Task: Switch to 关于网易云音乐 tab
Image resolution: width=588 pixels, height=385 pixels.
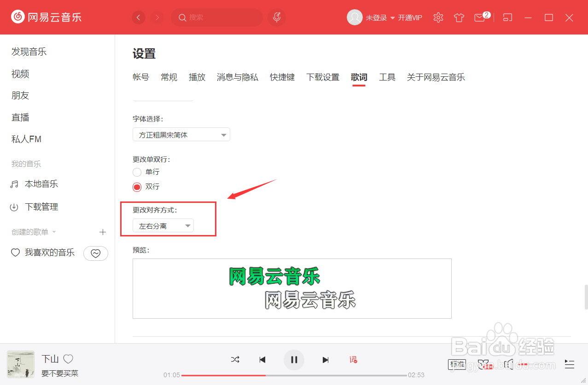Action: click(436, 77)
